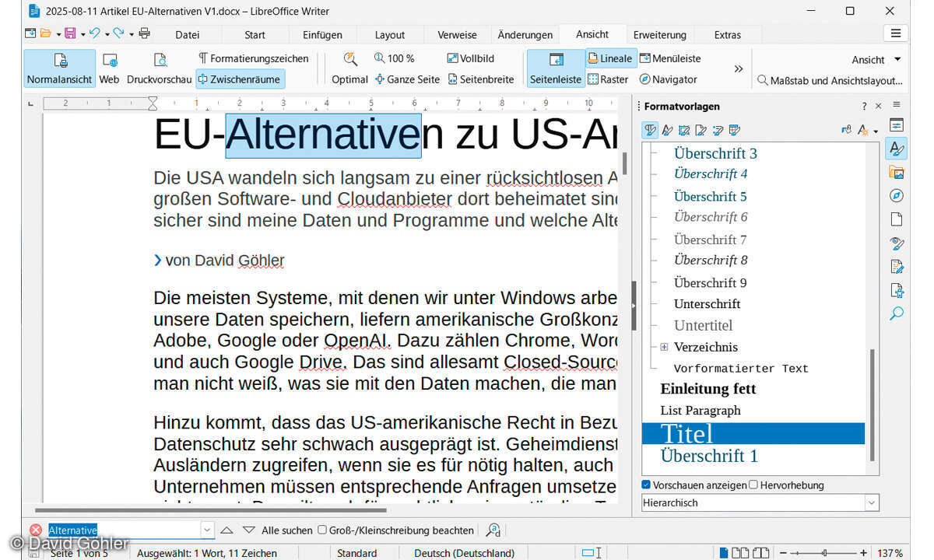Open the Hierarchisch filter dropdown
Screen dimensions: 934x560
pos(871,503)
